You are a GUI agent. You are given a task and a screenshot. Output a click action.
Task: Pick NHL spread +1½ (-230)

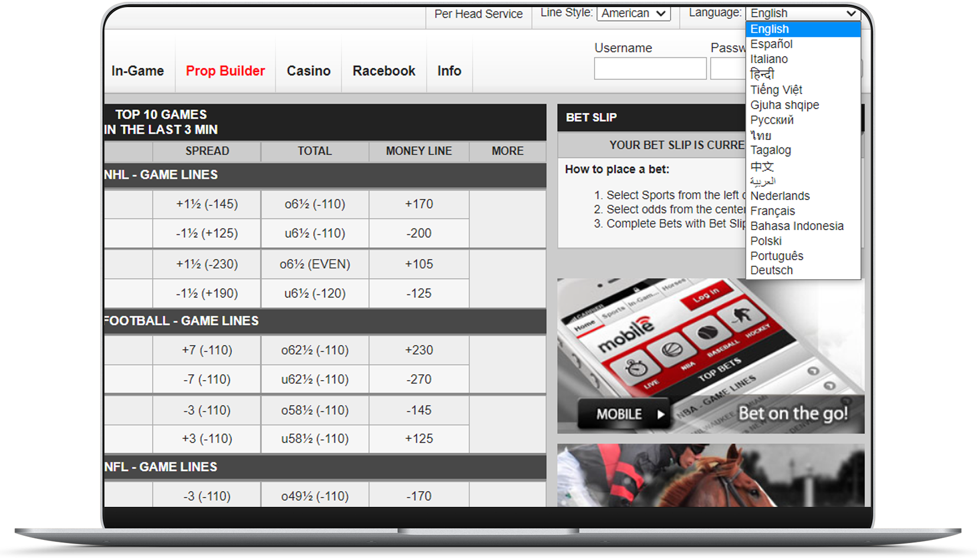click(207, 264)
